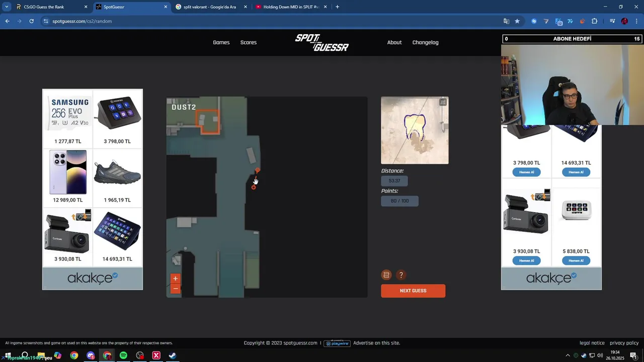
Task: Open the privacy policy link
Action: coord(624,343)
